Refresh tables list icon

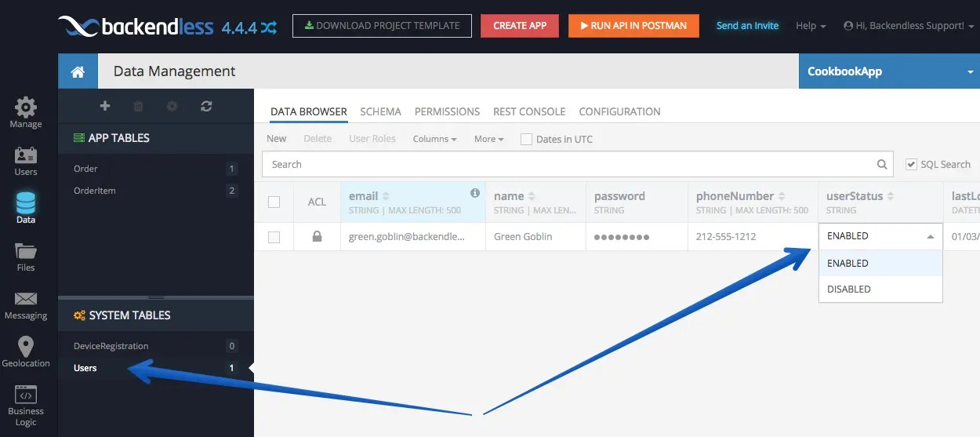point(206,106)
